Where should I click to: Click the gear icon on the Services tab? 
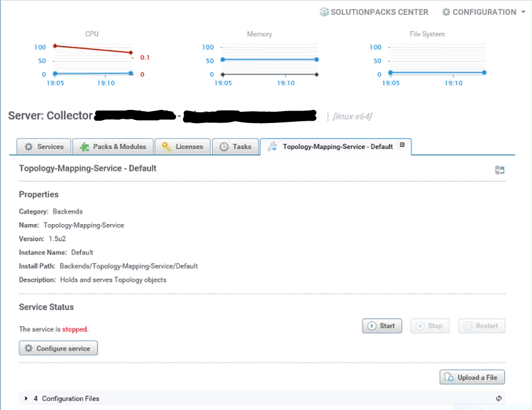coord(29,147)
